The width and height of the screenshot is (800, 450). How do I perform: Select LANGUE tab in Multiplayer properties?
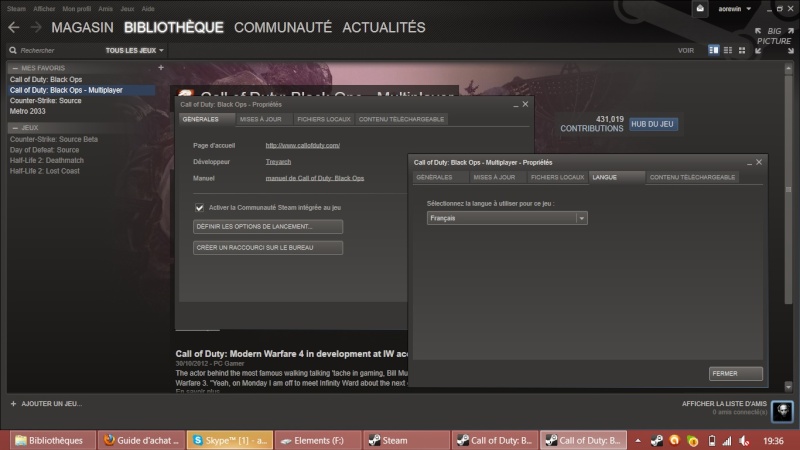point(616,177)
